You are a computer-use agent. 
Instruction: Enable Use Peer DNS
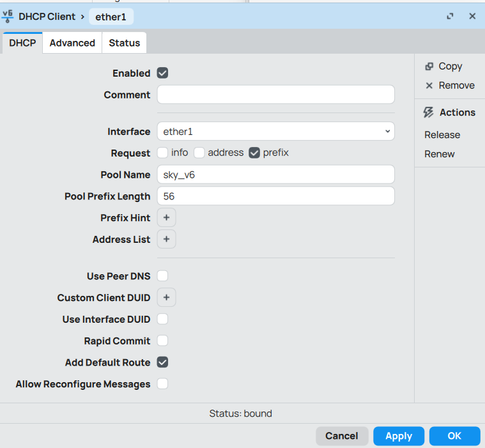pos(162,275)
